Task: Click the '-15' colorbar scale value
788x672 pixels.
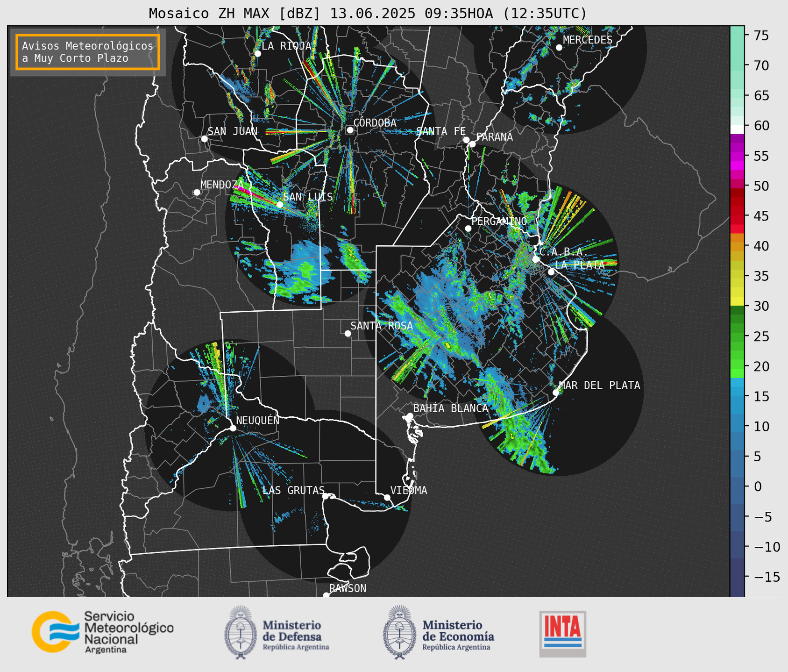Action: (x=767, y=577)
